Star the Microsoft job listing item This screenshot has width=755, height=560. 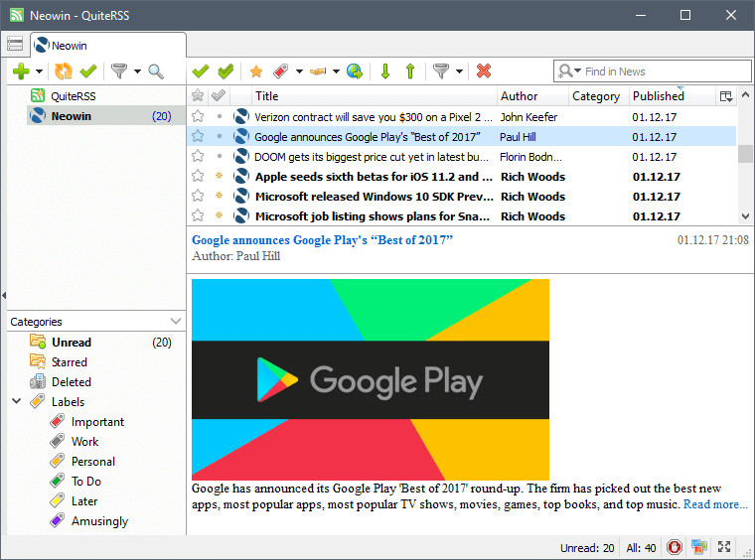tap(198, 215)
